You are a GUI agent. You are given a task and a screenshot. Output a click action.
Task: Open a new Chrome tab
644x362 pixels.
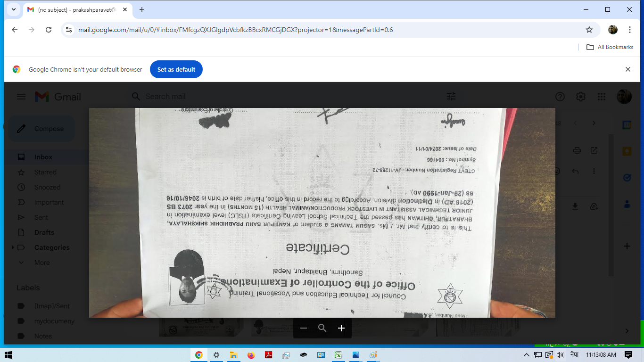click(142, 9)
